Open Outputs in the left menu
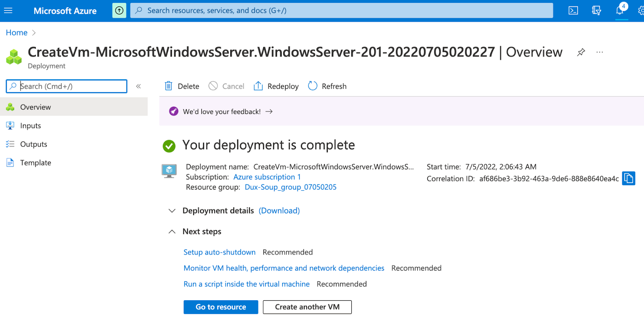The image size is (644, 326). click(x=74, y=144)
